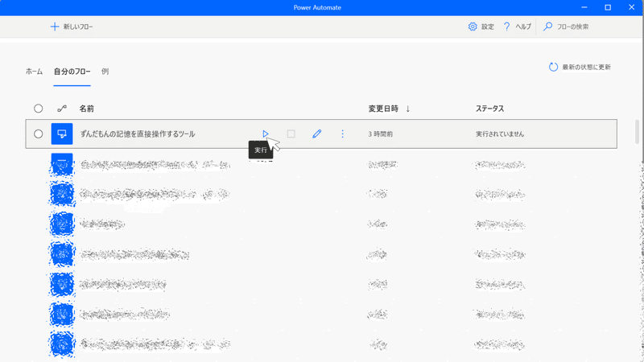Click the stop icon on ずんだもん flow row
This screenshot has height=362, width=644.
point(291,134)
